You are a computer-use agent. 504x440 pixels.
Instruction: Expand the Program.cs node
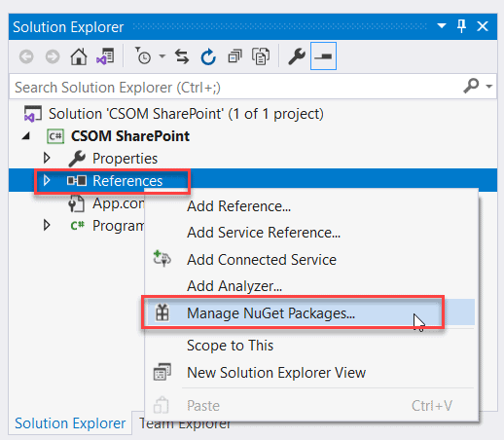[x=47, y=225]
